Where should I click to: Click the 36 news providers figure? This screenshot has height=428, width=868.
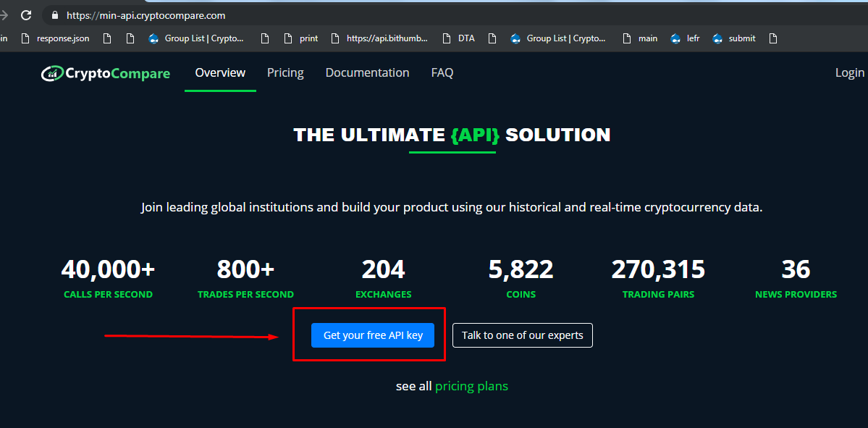tap(796, 269)
